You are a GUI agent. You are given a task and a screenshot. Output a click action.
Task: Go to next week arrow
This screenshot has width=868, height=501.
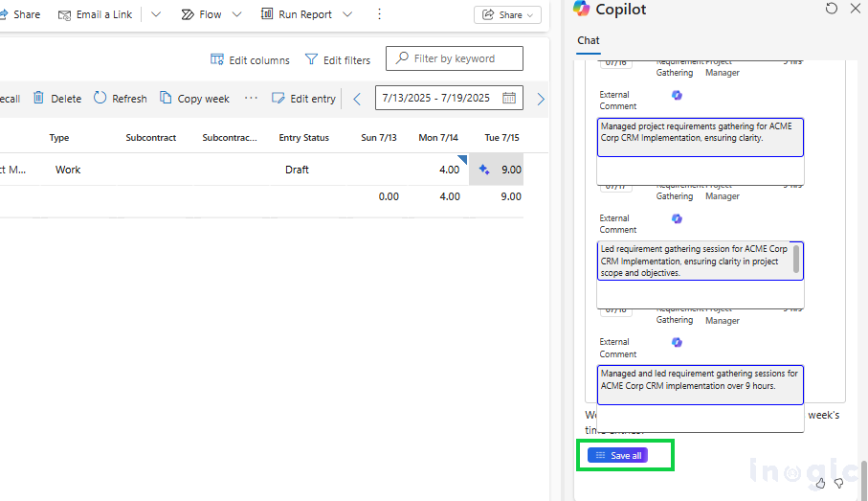click(x=541, y=100)
